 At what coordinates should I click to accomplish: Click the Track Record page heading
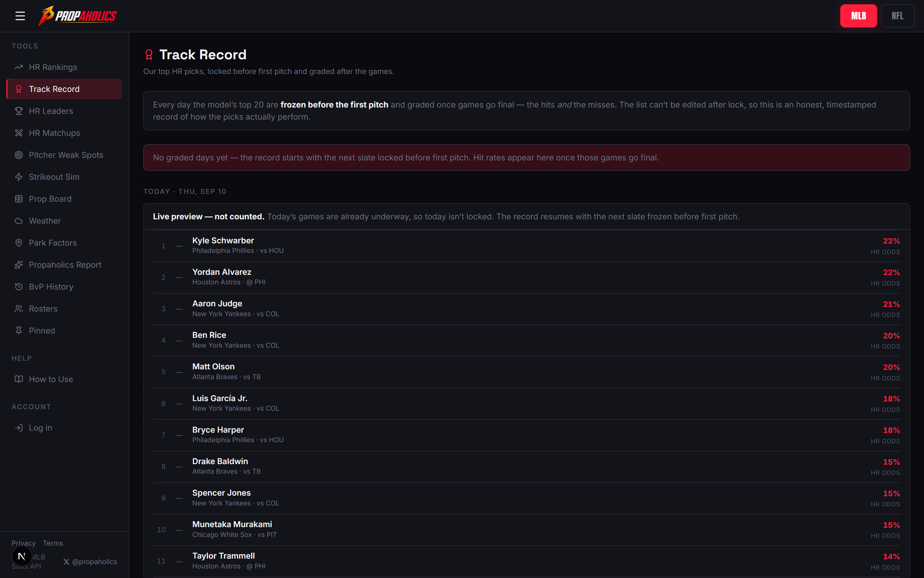pyautogui.click(x=203, y=55)
